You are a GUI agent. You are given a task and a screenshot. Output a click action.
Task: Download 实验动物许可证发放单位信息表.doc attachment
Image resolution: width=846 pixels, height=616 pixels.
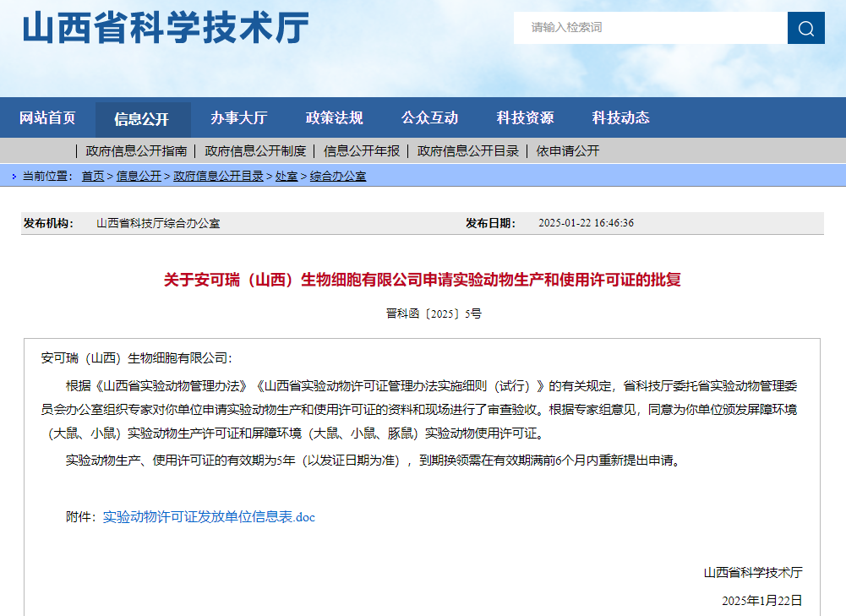click(x=209, y=517)
